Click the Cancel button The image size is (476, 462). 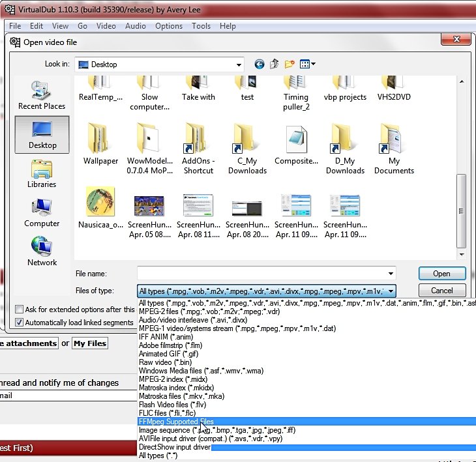tap(441, 290)
